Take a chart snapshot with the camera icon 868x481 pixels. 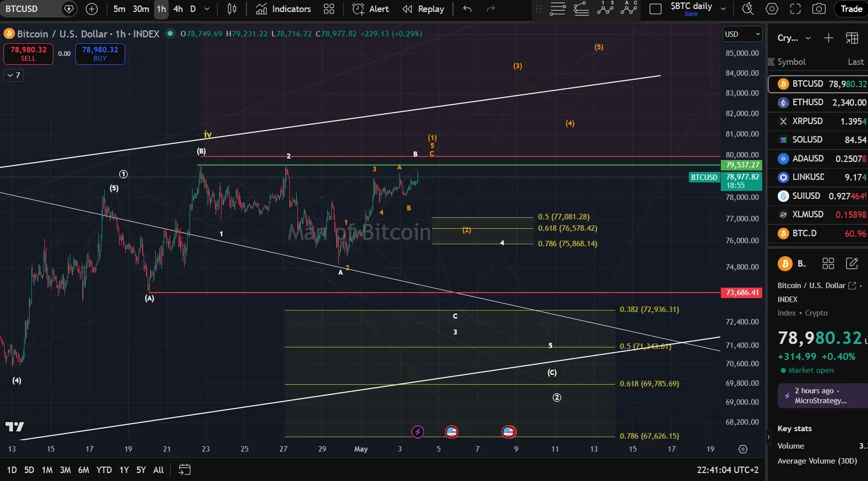point(819,9)
